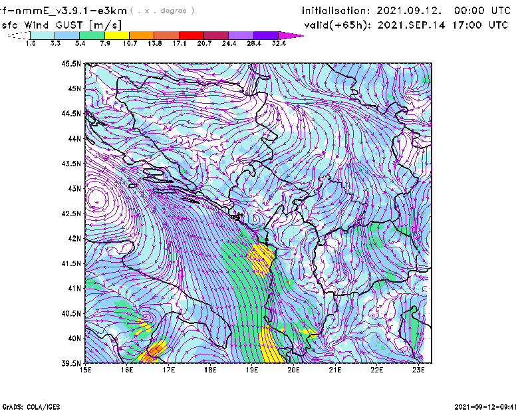Click the legend value 24.4
The image size is (532, 411).
point(229,43)
